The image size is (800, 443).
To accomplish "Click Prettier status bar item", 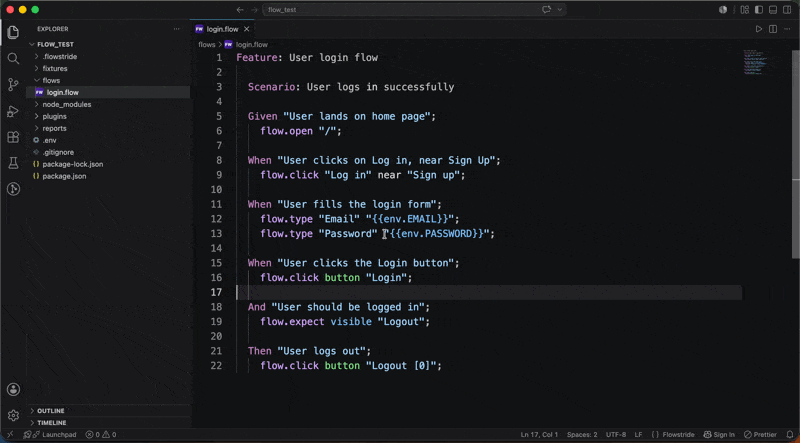I will pos(760,435).
